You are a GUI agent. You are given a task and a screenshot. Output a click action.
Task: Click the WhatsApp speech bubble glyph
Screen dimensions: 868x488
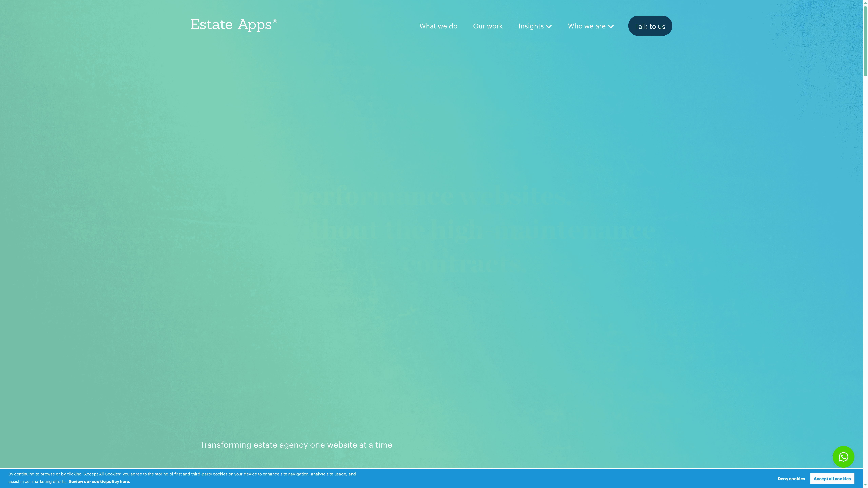click(843, 457)
